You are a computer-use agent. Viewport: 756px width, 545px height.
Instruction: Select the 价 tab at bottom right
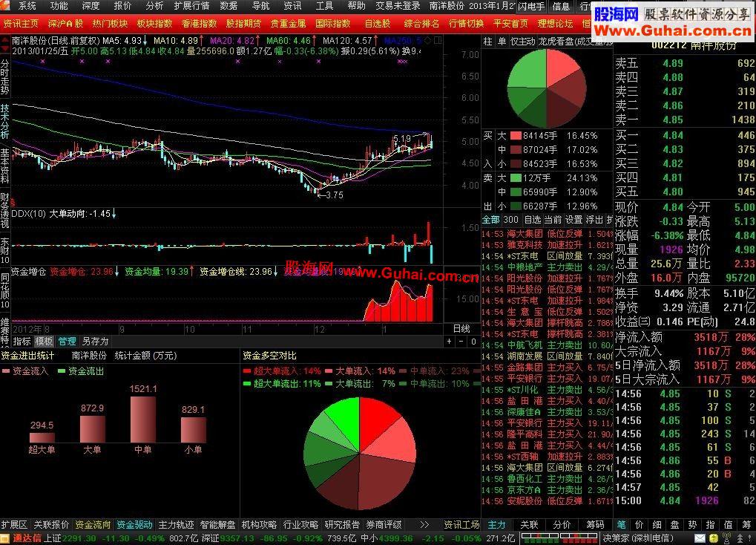639,524
